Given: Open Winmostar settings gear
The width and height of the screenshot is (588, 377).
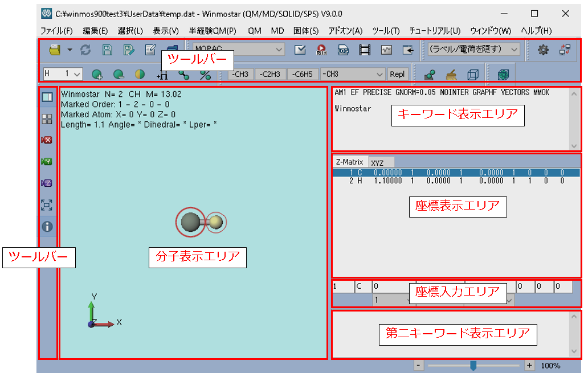Looking at the screenshot, I should pyautogui.click(x=544, y=50).
